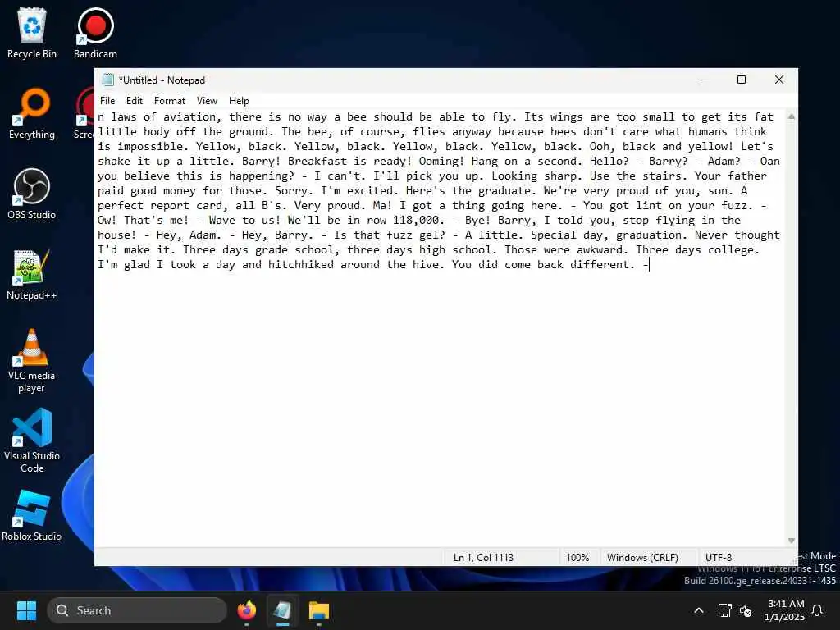Open the Everything search desktop icon
The height and width of the screenshot is (630, 840).
click(32, 113)
